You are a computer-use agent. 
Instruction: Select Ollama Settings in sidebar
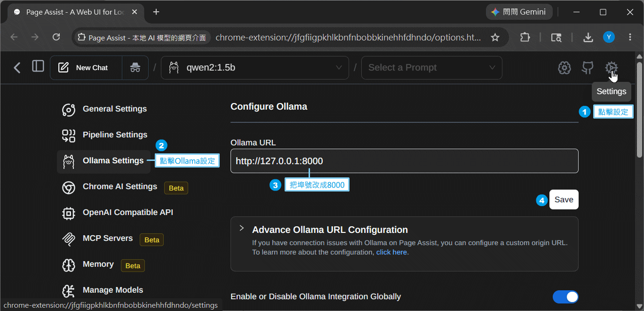tap(103, 161)
